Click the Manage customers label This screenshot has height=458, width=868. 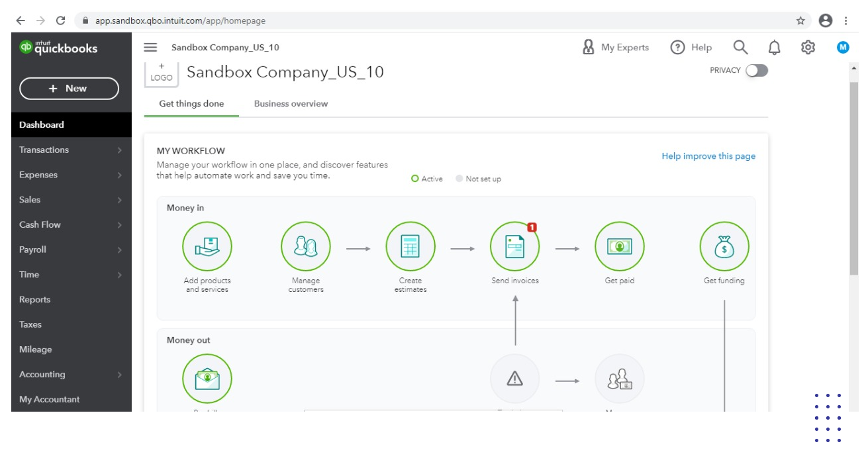(x=306, y=285)
